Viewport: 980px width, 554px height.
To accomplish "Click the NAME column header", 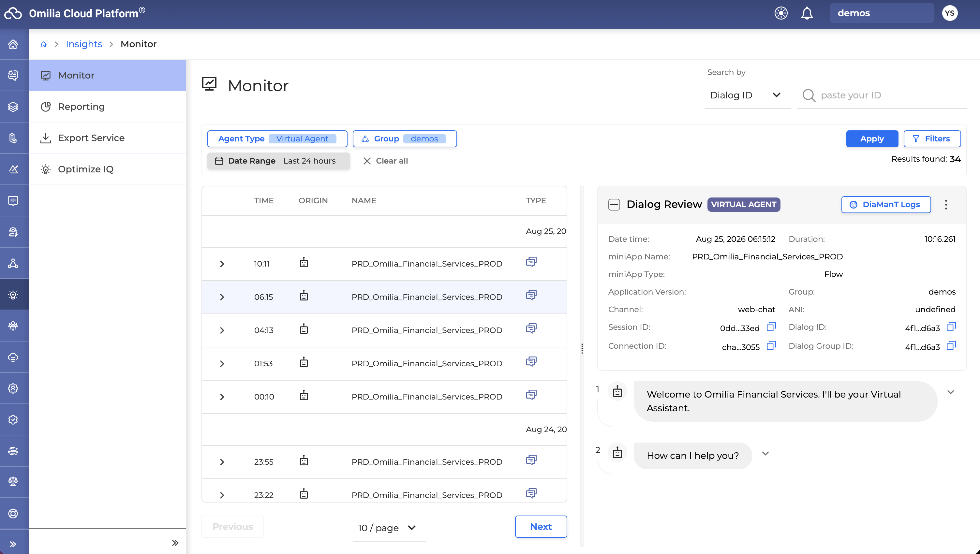I will click(364, 200).
